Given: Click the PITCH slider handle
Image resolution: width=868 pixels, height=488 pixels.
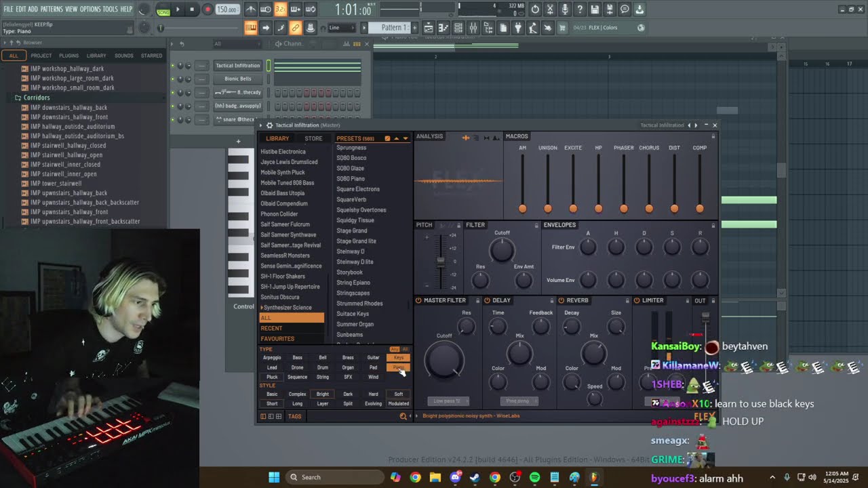Looking at the screenshot, I should (441, 261).
